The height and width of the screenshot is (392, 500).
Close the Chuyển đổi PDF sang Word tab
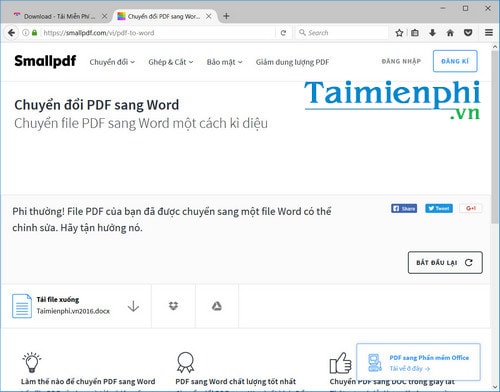(x=209, y=16)
